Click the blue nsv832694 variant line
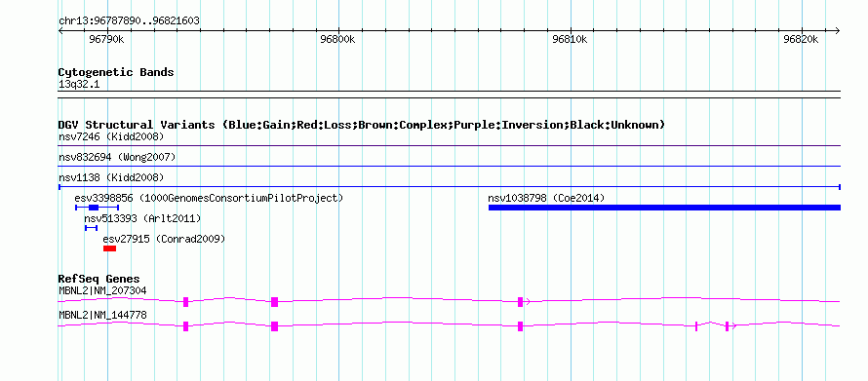 point(450,166)
